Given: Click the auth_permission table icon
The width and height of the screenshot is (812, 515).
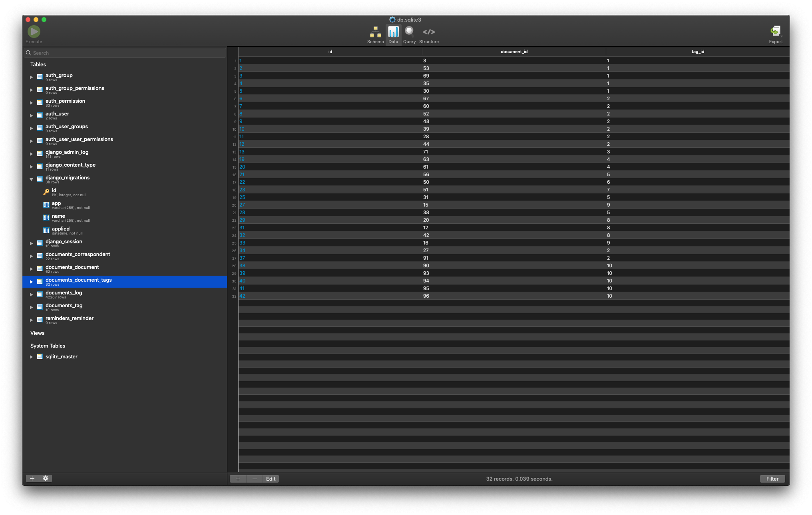Looking at the screenshot, I should [x=40, y=102].
